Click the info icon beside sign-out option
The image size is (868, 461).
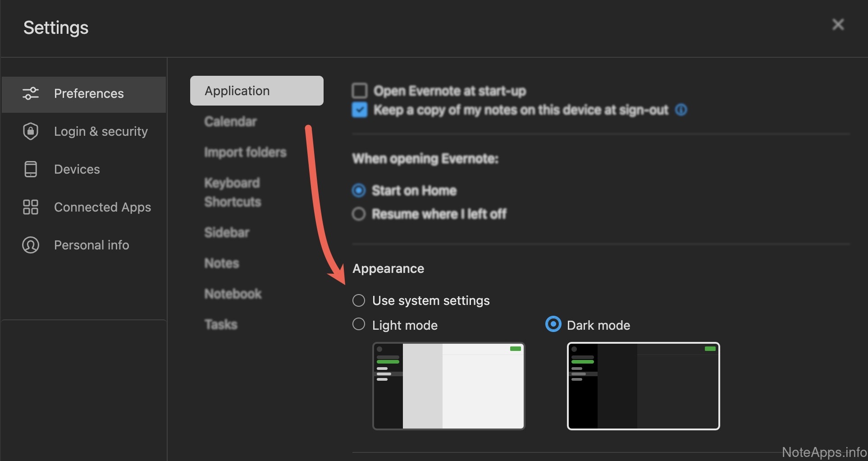681,110
